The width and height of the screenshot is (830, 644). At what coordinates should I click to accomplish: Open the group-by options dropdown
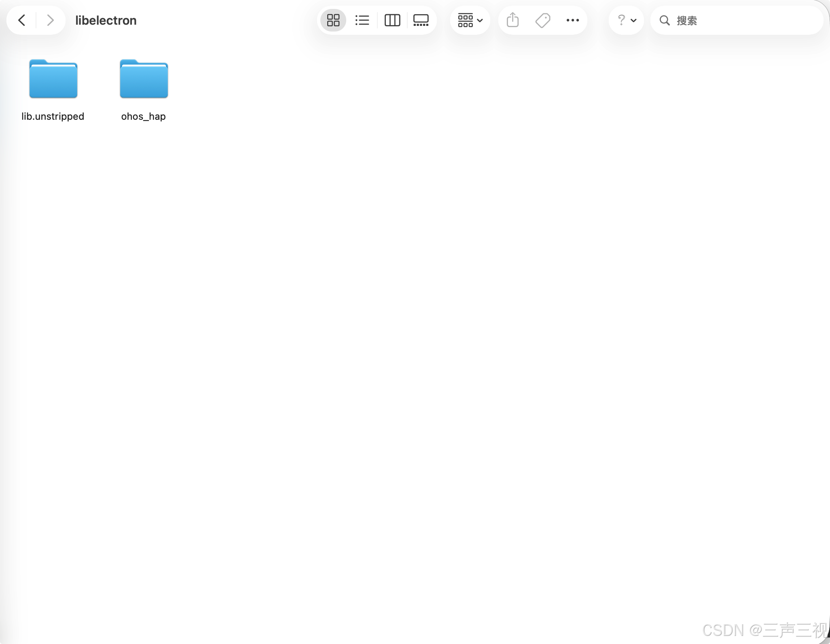pos(466,20)
